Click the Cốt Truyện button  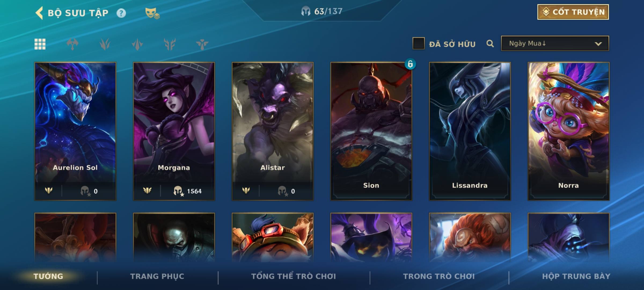[x=573, y=12]
